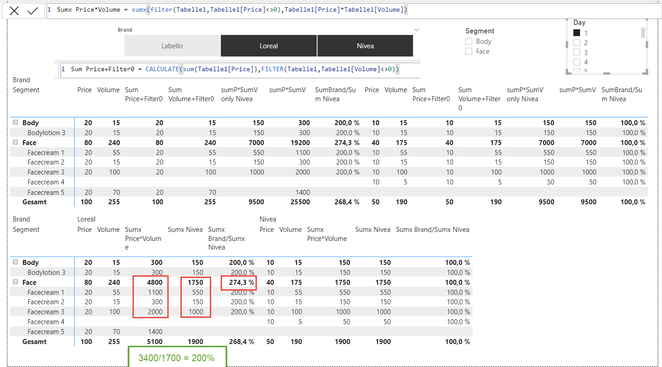Screen dimensions: 662x367
Task: Click Facecream 5 row in upper matrix
Action: point(329,192)
